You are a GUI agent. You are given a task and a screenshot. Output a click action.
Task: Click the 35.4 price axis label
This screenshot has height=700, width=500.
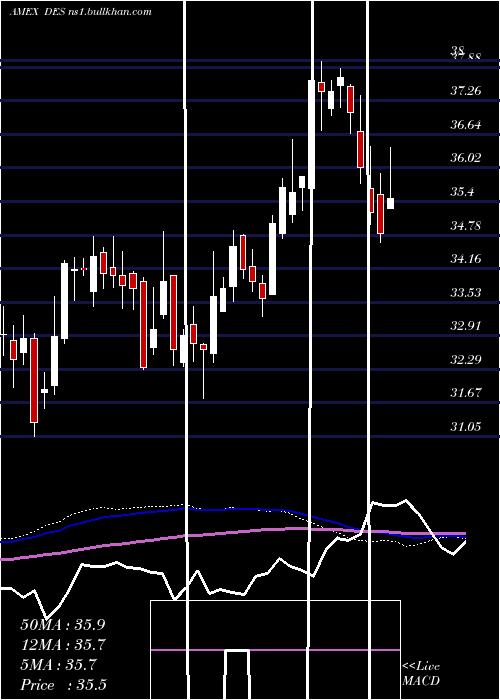[x=462, y=192]
